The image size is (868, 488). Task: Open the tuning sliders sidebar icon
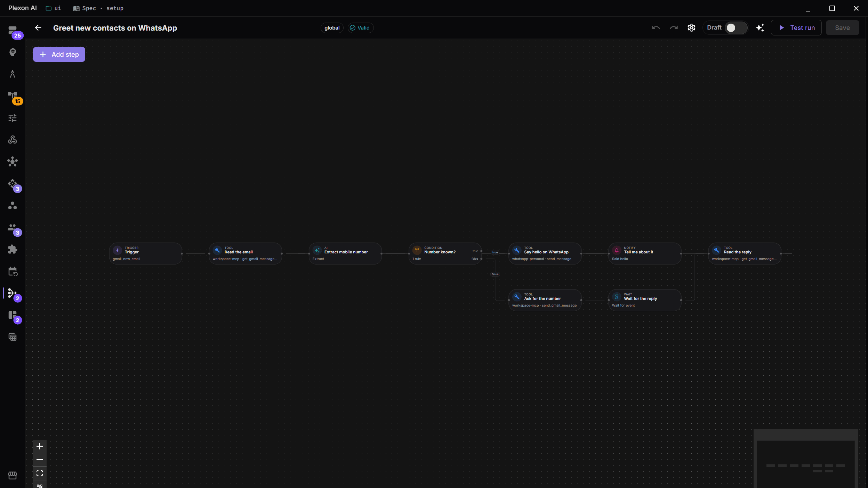13,118
